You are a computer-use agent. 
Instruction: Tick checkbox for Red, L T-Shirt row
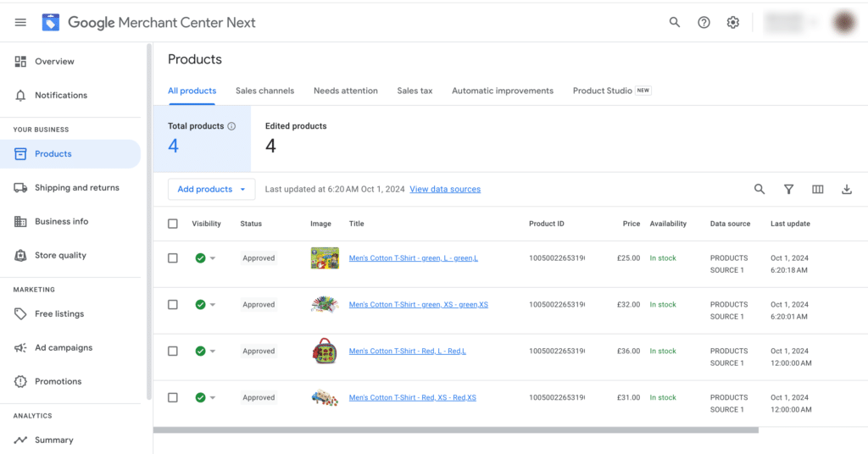tap(173, 352)
